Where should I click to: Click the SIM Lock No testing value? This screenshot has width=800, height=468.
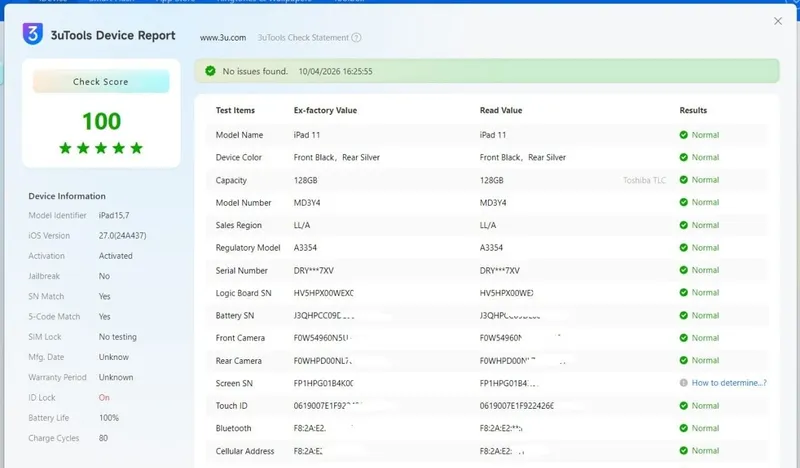117,337
